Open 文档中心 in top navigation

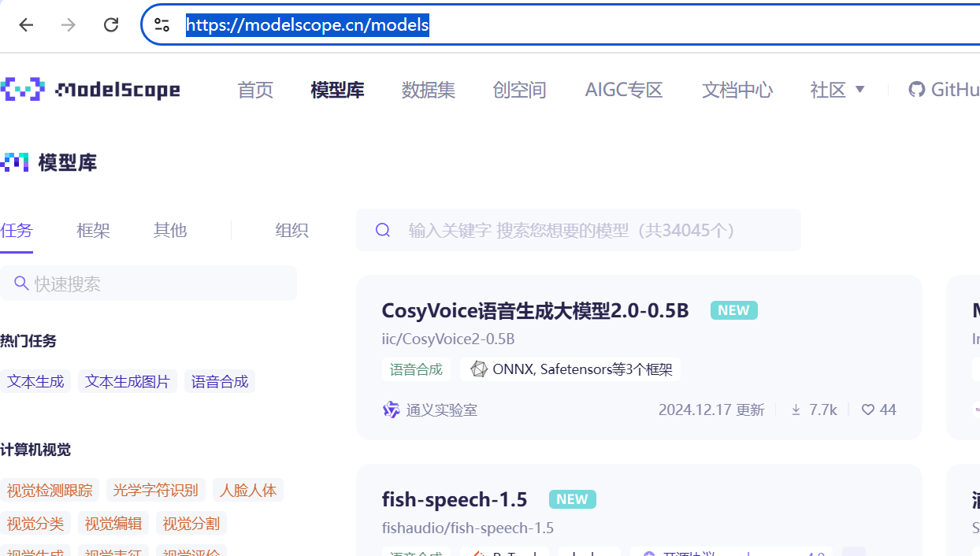(x=737, y=90)
